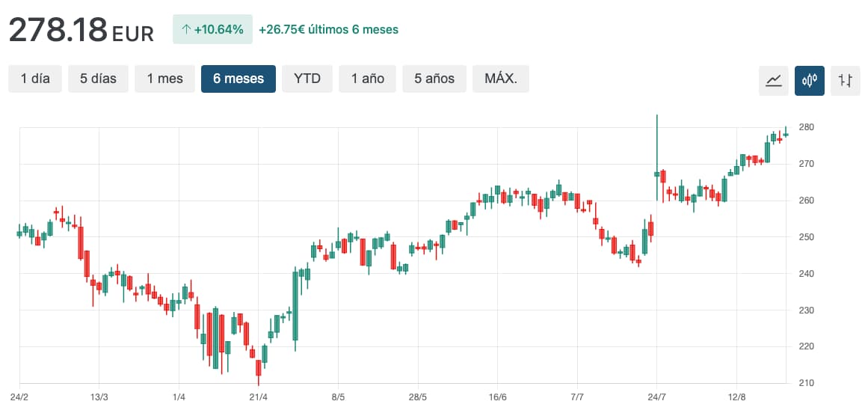Click the "+26.75€ últimos 6 meses" text
The height and width of the screenshot is (410, 868).
click(328, 30)
